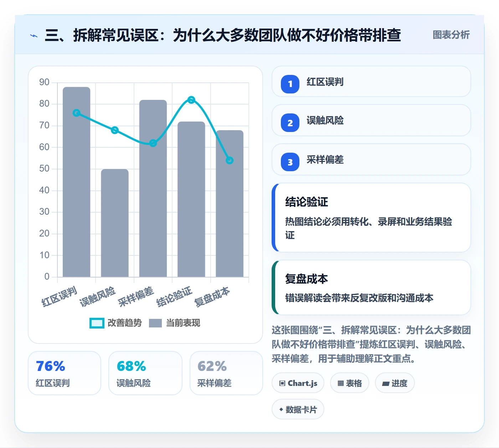
Task: Toggle the 改善趋势 legend color box
Action: [x=97, y=323]
